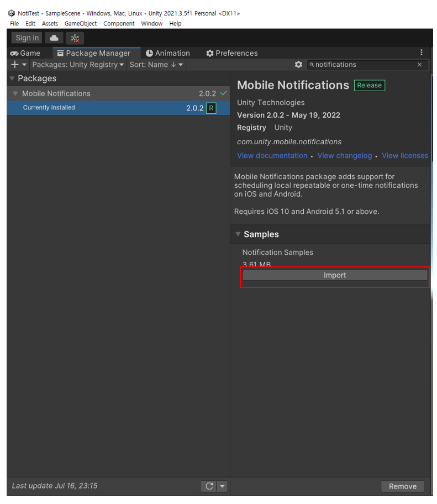Switch to the Animation tab

pyautogui.click(x=168, y=53)
